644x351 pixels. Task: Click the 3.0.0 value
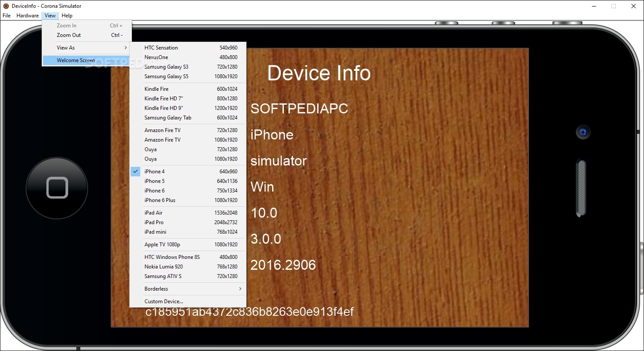(x=266, y=239)
